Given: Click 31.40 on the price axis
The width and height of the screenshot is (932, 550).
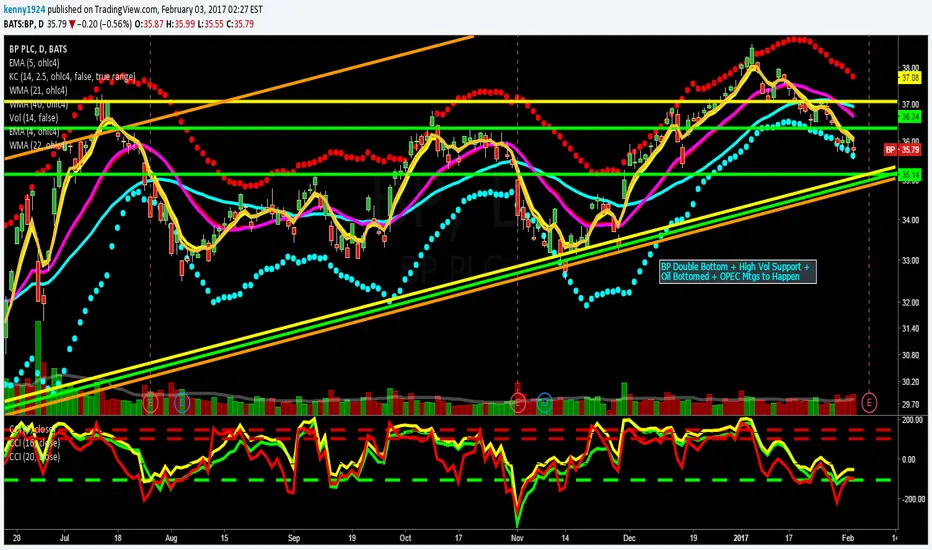Looking at the screenshot, I should pyautogui.click(x=911, y=328).
